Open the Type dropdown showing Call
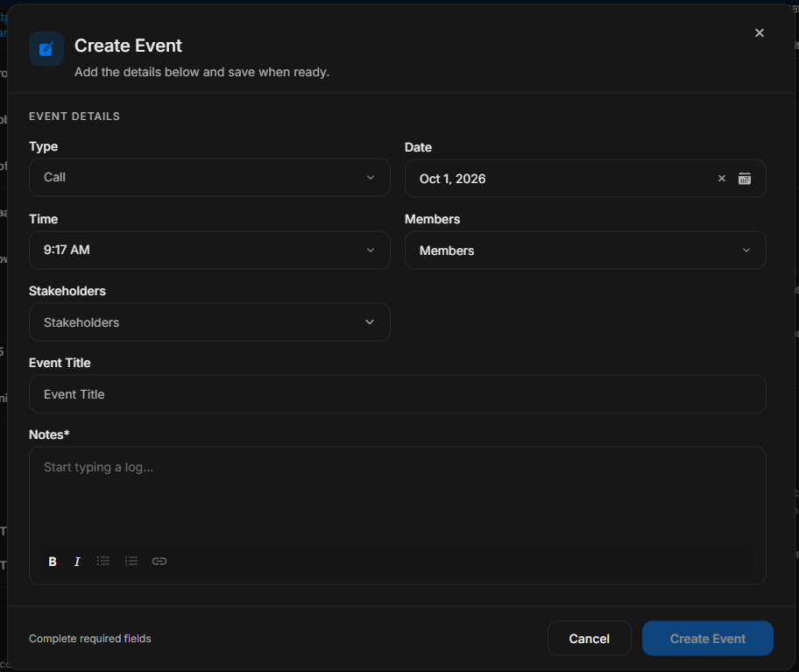Viewport: 799px width, 672px height. point(209,177)
